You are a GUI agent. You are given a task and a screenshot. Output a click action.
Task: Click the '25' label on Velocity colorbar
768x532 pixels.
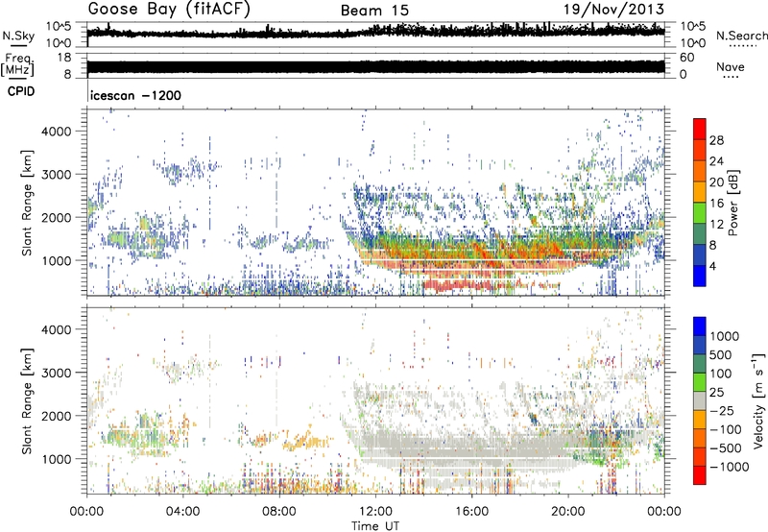click(716, 392)
